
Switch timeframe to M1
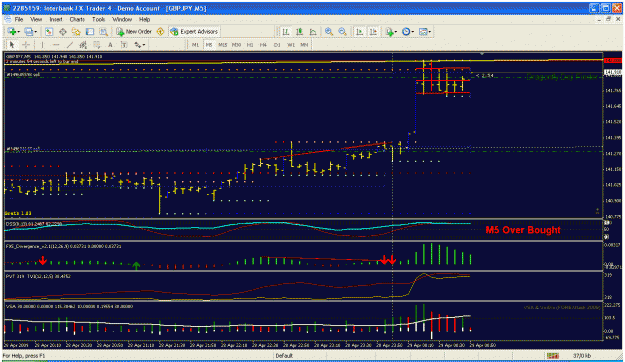coord(195,45)
